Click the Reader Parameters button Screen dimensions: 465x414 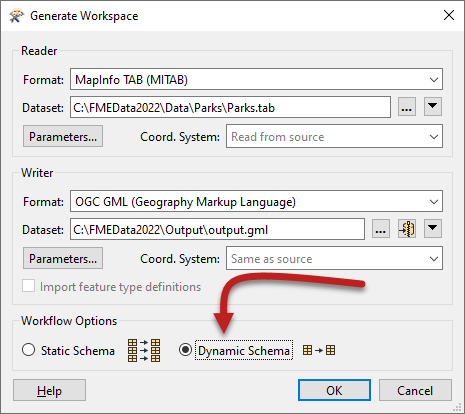tap(63, 136)
